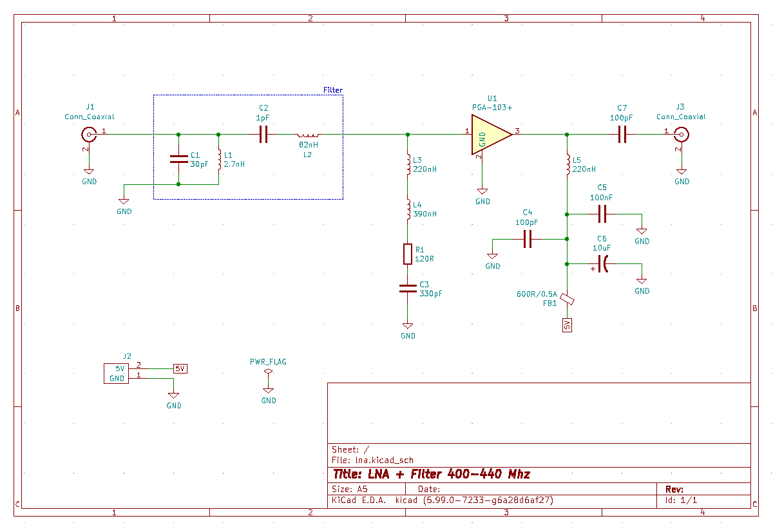Click the 82nH value text
773x532 pixels.
(309, 145)
